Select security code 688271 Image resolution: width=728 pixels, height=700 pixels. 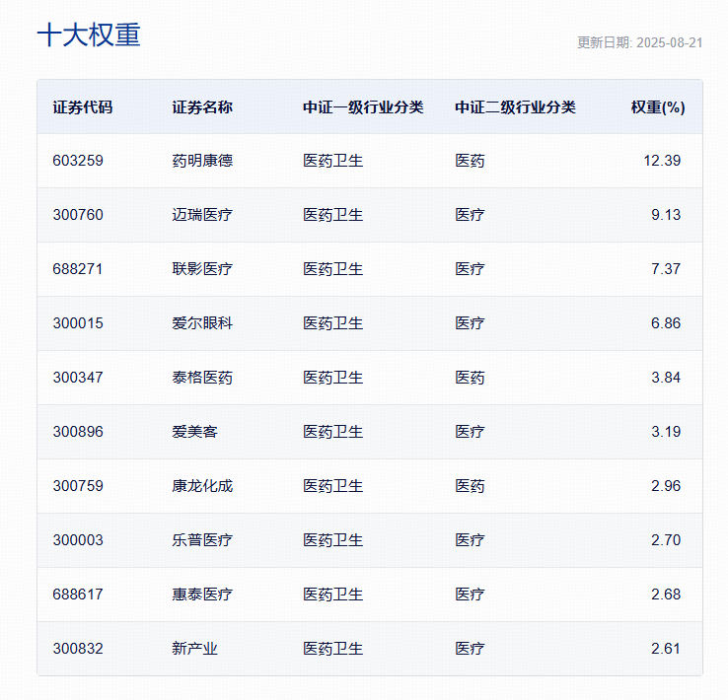pos(78,269)
